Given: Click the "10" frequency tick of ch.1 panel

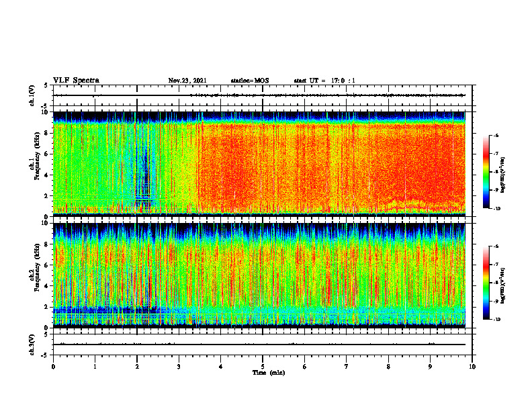Looking at the screenshot, I should coord(45,112).
